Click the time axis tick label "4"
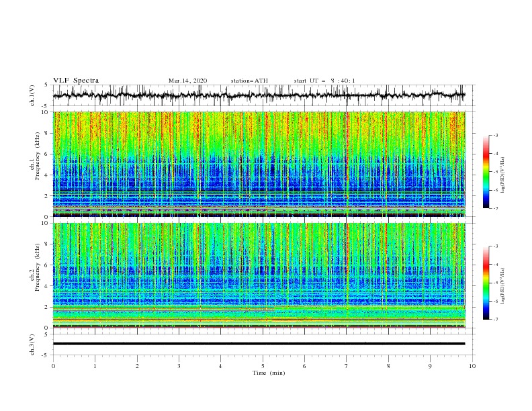 [x=220, y=366]
